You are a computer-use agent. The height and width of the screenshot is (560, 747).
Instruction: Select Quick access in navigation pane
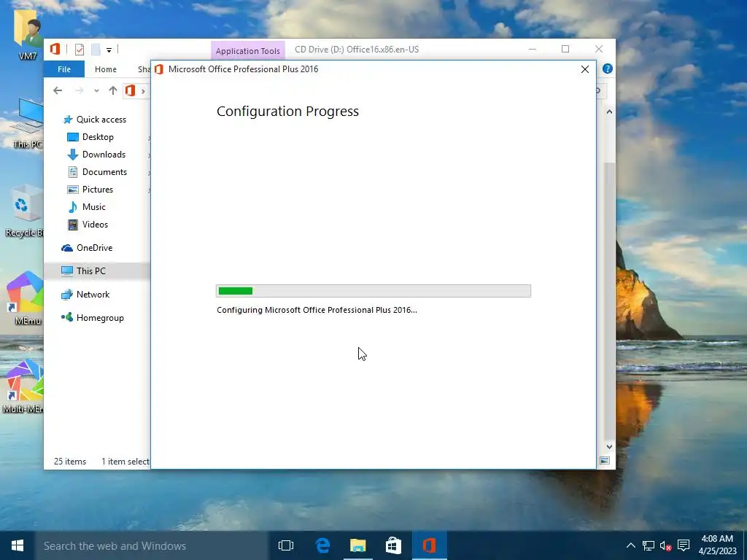[x=95, y=120]
